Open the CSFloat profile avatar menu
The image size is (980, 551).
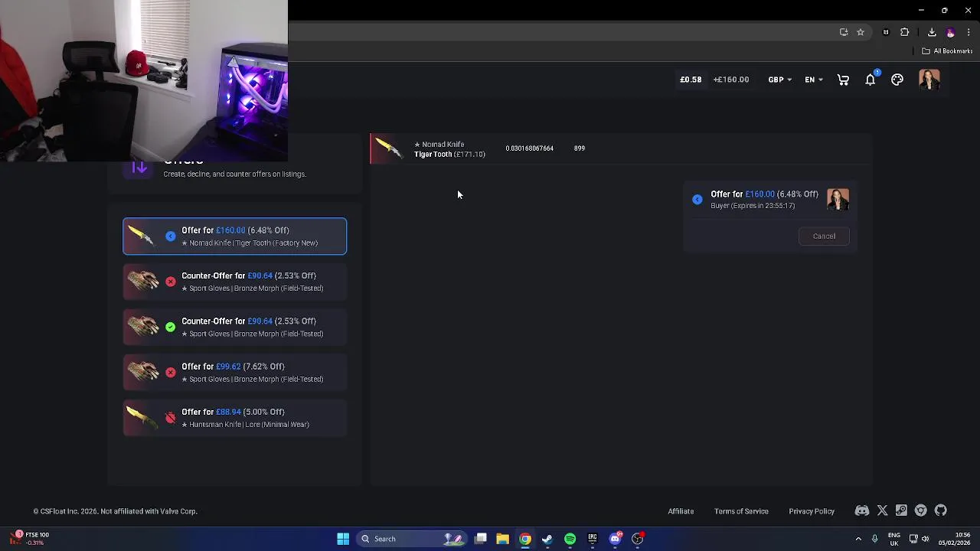point(929,80)
